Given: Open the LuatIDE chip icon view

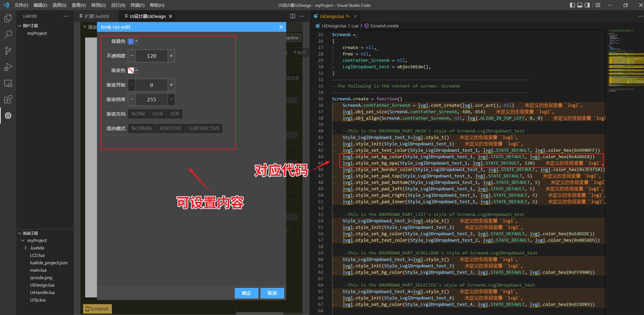Looking at the screenshot, I should pyautogui.click(x=8, y=116).
